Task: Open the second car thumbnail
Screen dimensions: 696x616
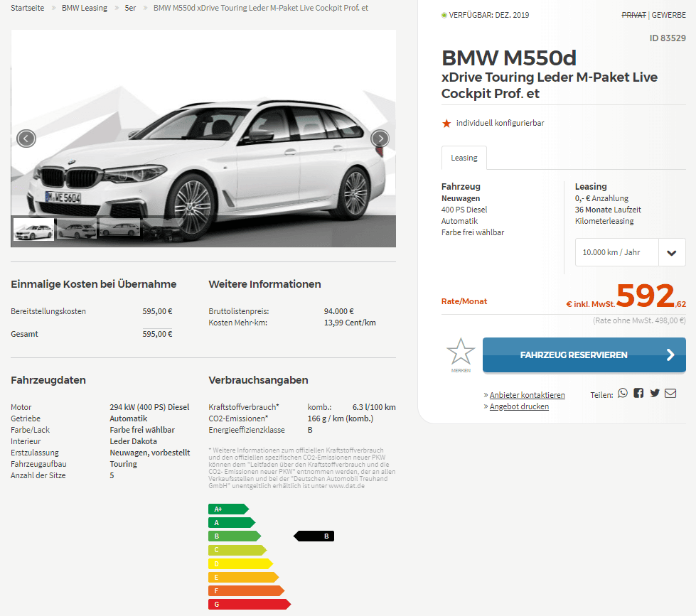Action: click(77, 229)
